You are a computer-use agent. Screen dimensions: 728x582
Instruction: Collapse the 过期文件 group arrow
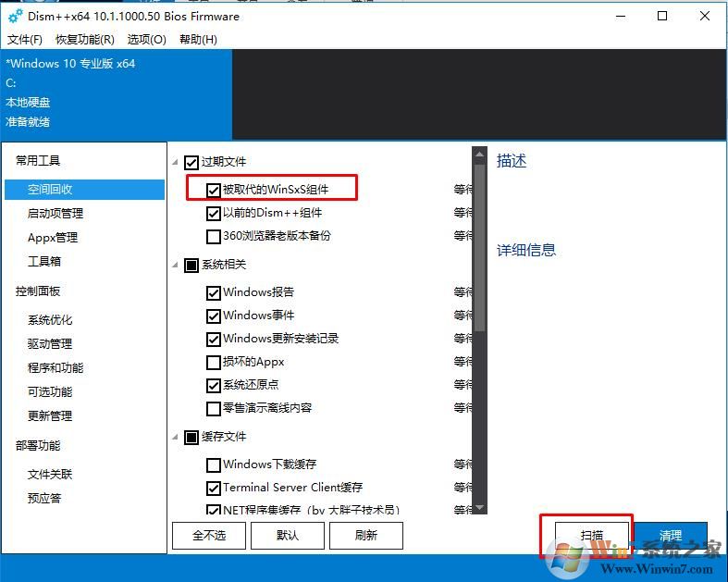click(x=176, y=163)
